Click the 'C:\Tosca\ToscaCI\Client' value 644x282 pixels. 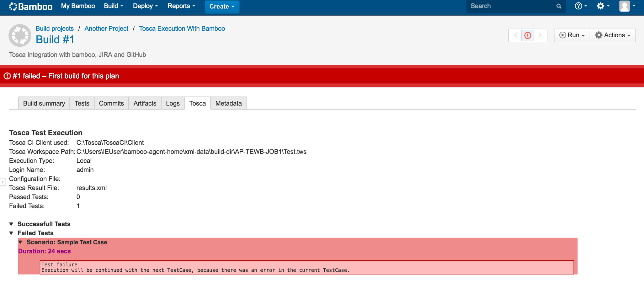pyautogui.click(x=110, y=143)
